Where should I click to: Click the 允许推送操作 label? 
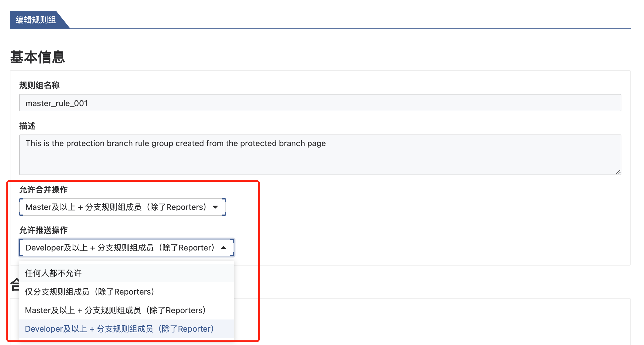[x=43, y=230]
